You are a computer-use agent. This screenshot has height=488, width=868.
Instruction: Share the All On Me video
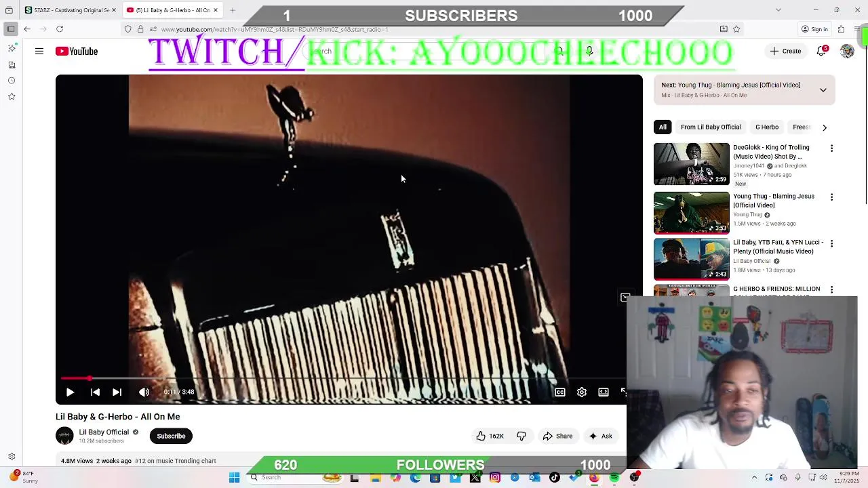coord(557,436)
